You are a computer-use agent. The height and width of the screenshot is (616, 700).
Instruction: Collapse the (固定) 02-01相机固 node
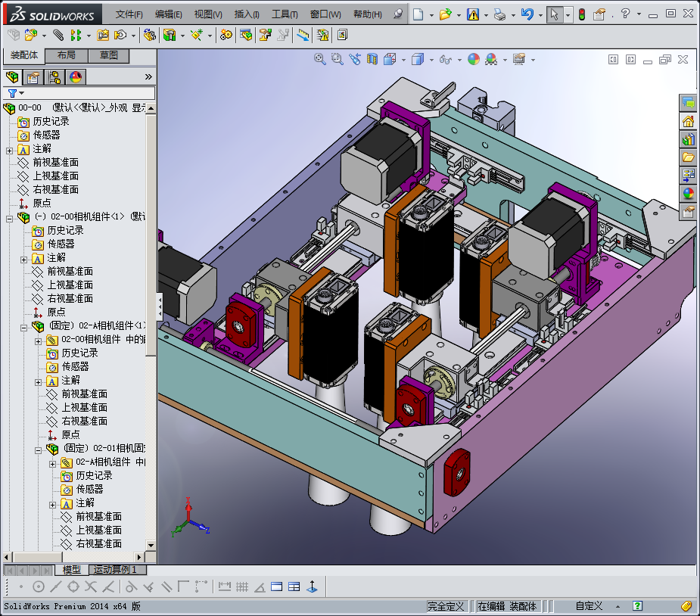39,450
